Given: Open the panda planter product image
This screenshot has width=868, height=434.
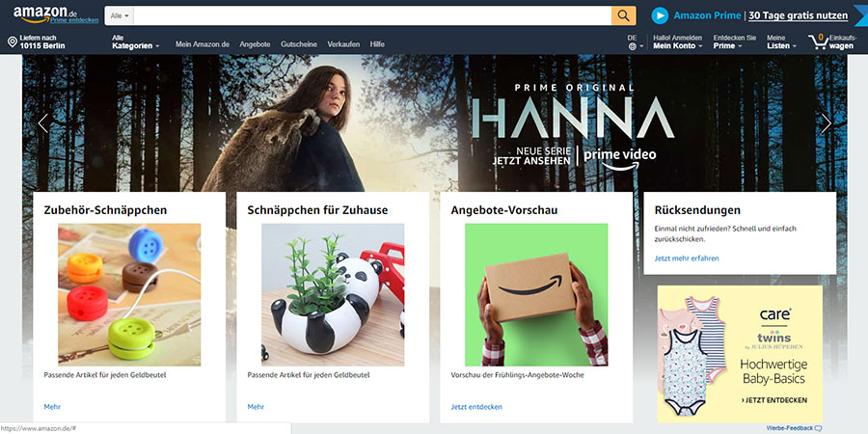Looking at the screenshot, I should [333, 294].
